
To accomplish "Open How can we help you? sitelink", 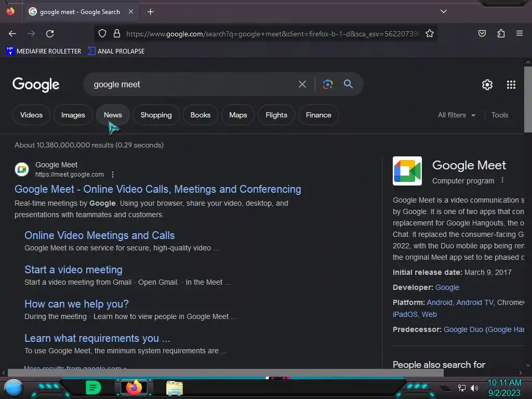I will [76, 304].
